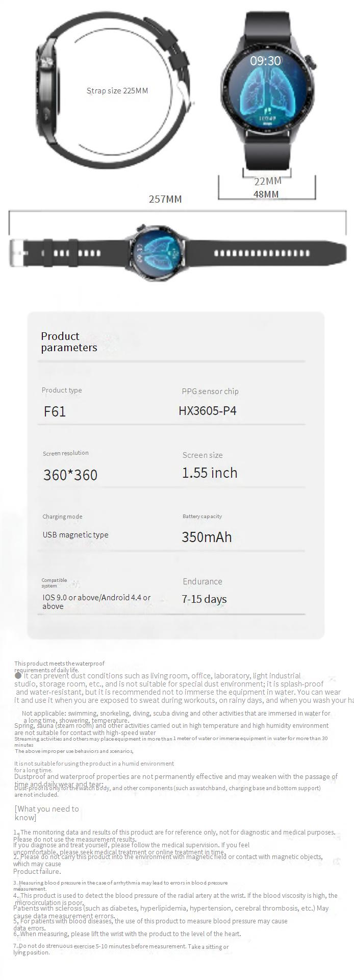The height and width of the screenshot is (980, 354).
Task: Click the 257MM length label
Action: coord(165,199)
